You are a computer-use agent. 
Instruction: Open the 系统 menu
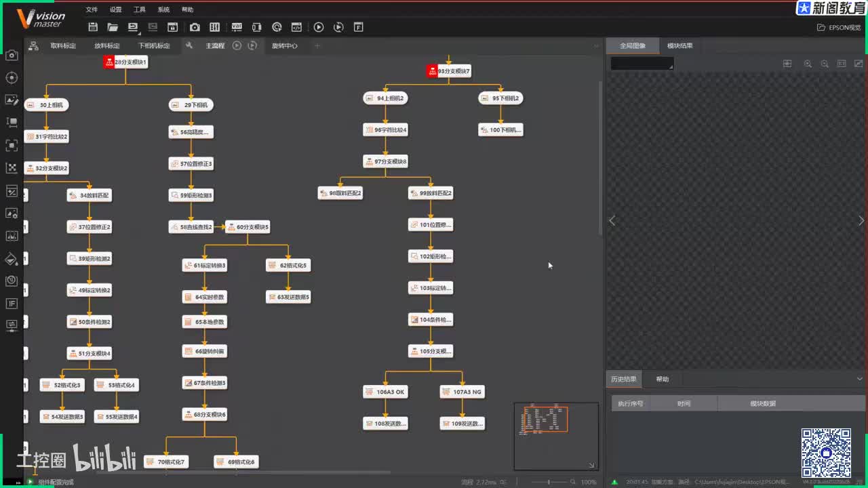click(x=163, y=9)
